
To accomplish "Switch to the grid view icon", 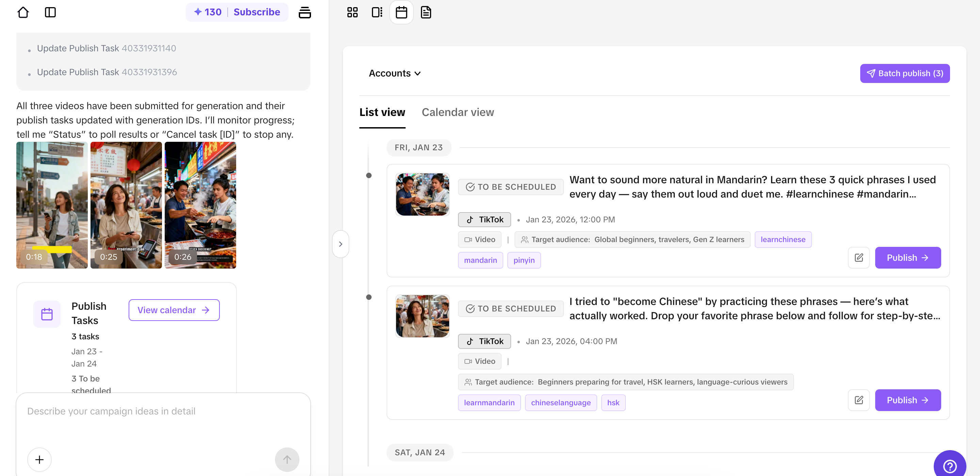I will (352, 12).
